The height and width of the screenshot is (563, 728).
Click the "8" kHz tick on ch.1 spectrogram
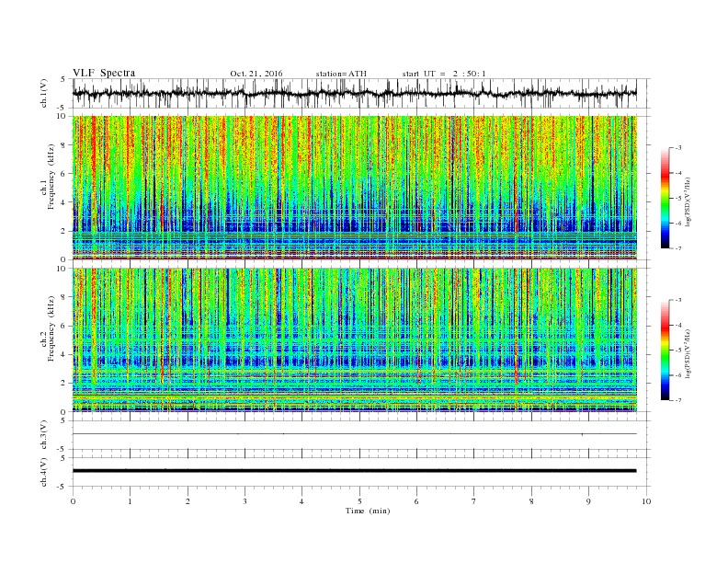(x=65, y=145)
